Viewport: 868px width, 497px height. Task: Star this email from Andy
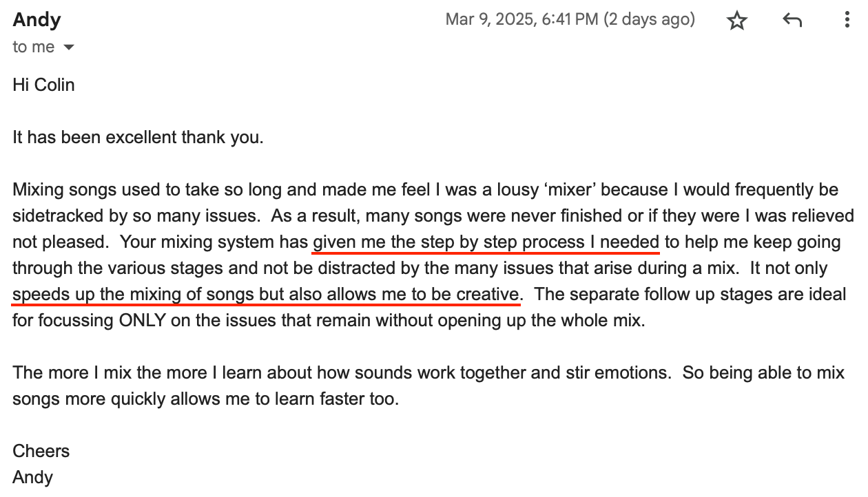[737, 21]
